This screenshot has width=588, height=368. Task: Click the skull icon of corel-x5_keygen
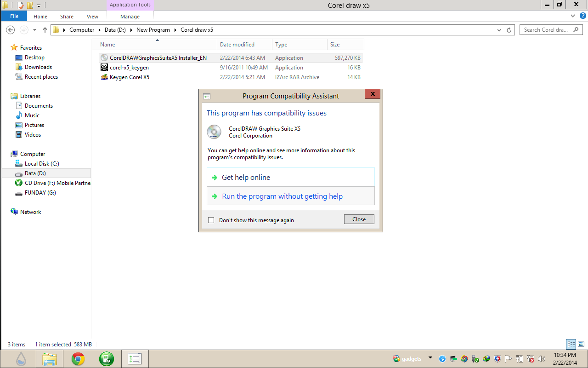104,68
